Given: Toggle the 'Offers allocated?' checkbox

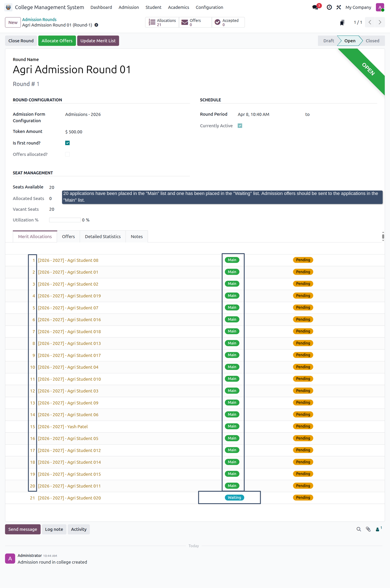Looking at the screenshot, I should pyautogui.click(x=67, y=154).
